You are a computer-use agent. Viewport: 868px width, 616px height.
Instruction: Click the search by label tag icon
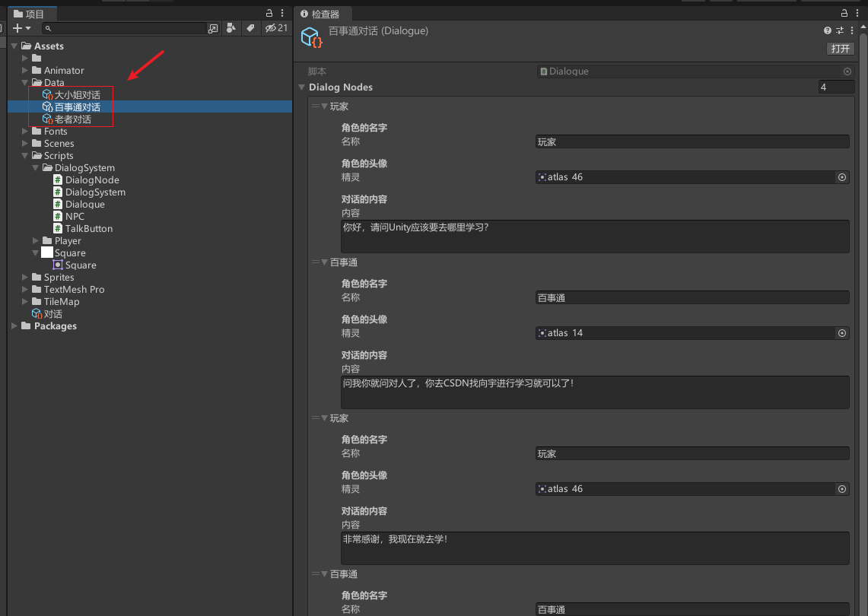(251, 27)
